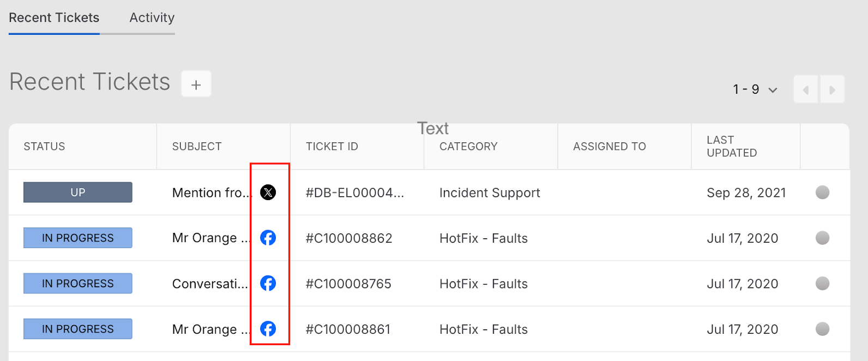
Task: Open ticket Mention fro... subject link
Action: 212,192
